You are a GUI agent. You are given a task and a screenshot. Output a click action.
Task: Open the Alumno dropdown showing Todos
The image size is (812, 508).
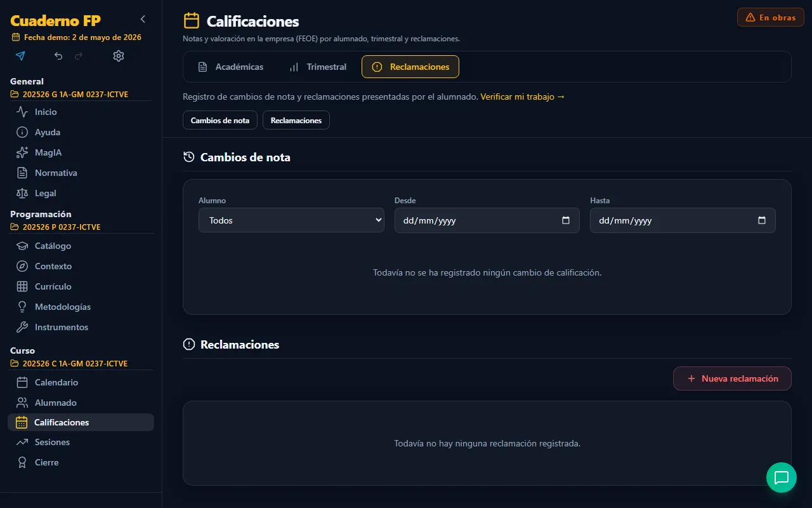(x=291, y=220)
